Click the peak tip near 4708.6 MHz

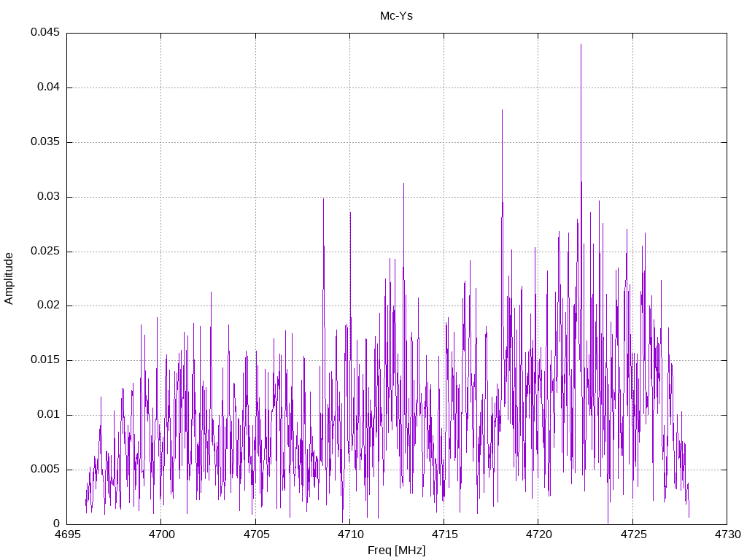(323, 198)
